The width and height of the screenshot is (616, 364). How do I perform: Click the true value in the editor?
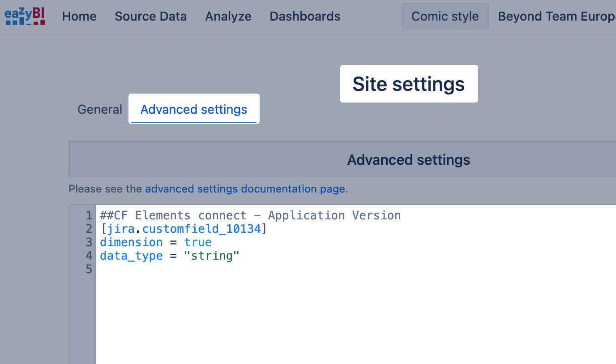(198, 242)
